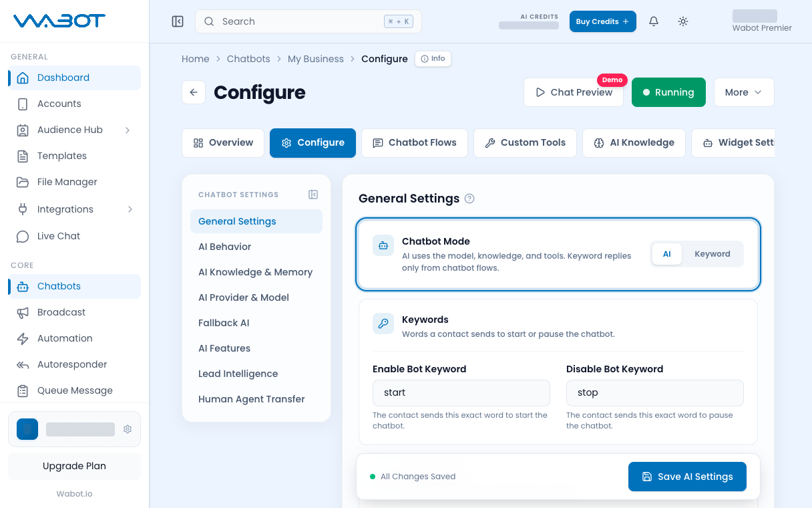812x508 pixels.
Task: Select Fallback AI section
Action: (256, 323)
